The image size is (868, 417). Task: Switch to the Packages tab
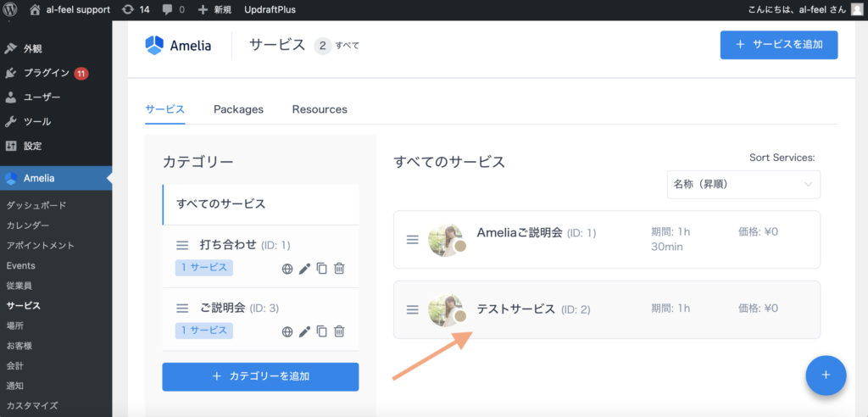238,109
